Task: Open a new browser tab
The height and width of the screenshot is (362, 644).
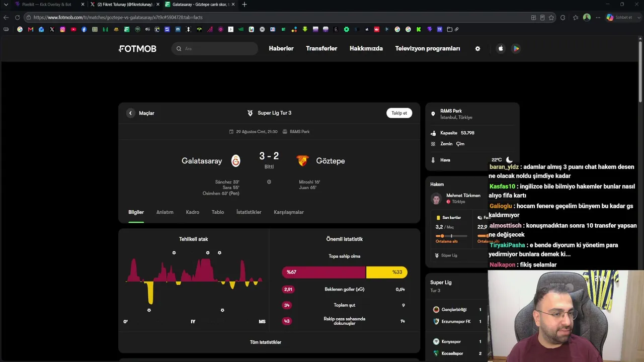Action: click(245, 5)
